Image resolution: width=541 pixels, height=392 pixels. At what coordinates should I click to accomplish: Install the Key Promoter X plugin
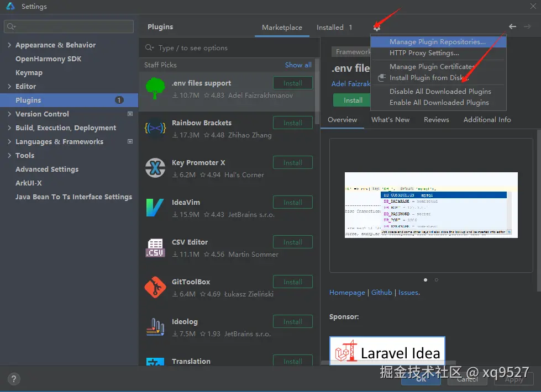tap(292, 162)
